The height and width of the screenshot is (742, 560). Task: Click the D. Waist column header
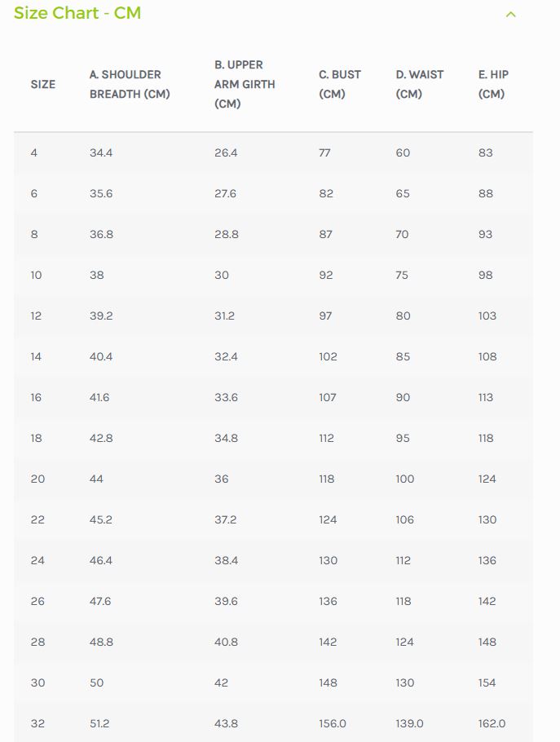[x=420, y=84]
